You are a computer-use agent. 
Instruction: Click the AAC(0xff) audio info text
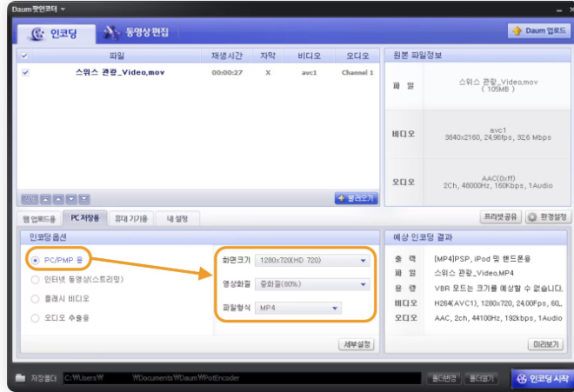coord(498,178)
